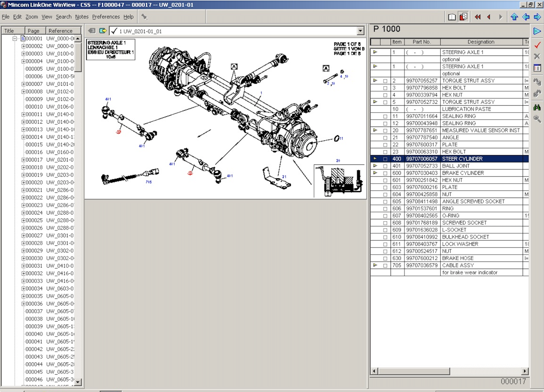Click the blue play triangle icon
The height and width of the screenshot is (392, 544).
point(537,31)
